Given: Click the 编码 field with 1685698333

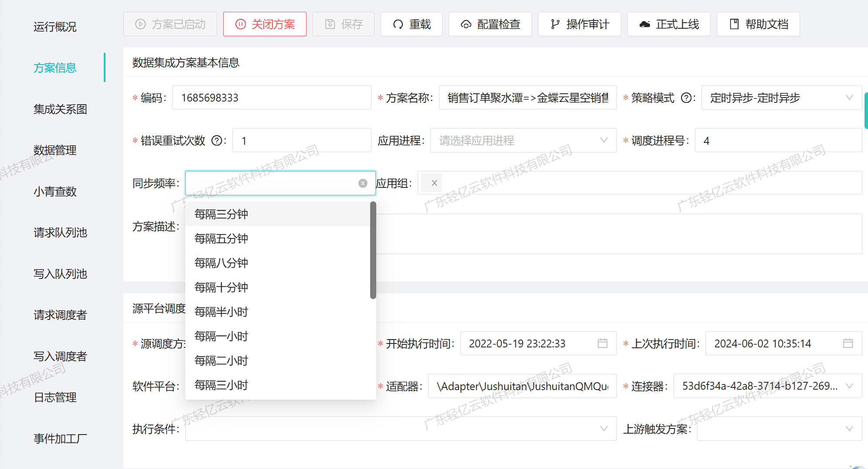Looking at the screenshot, I should point(272,98).
